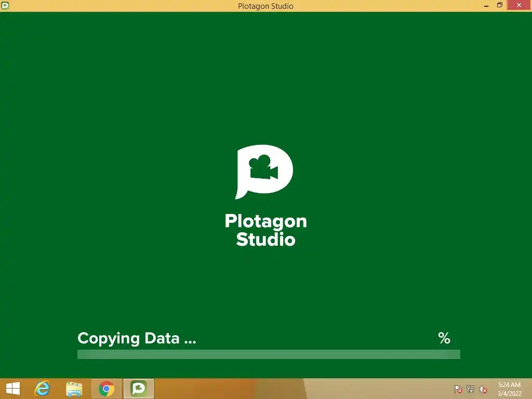Close the Plotagon Studio window
This screenshot has width=532, height=399.
point(519,5)
